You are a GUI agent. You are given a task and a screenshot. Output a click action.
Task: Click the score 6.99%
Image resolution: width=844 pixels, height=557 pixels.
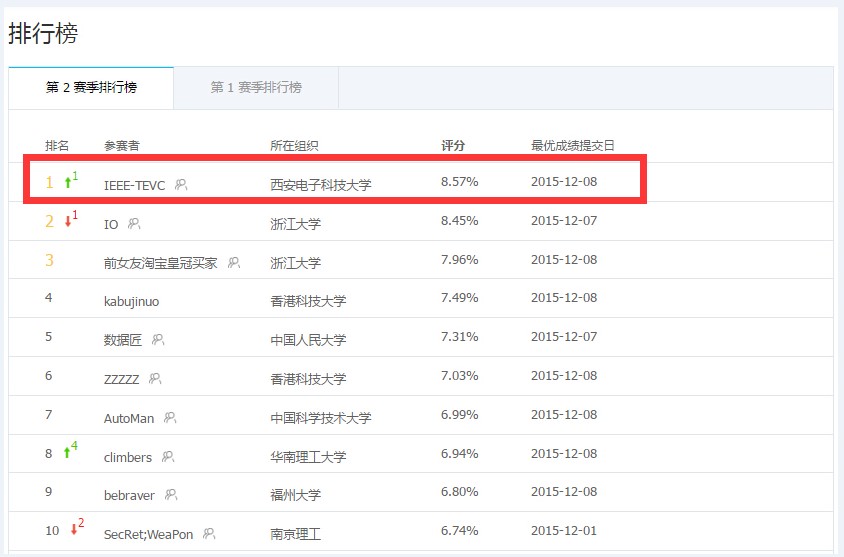pos(460,415)
